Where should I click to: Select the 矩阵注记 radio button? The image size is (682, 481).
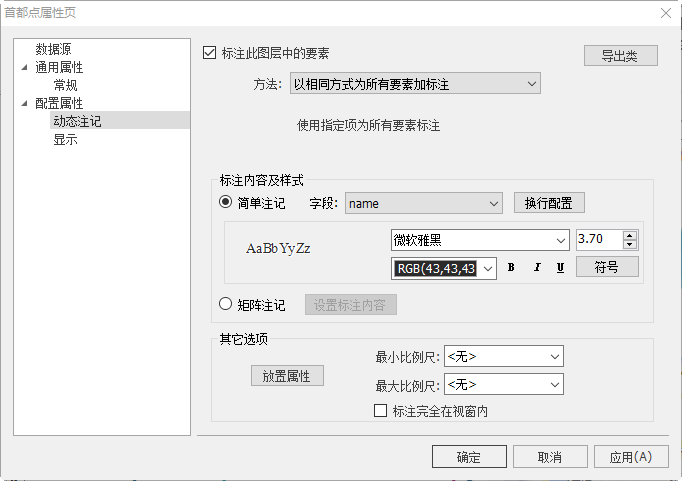226,305
